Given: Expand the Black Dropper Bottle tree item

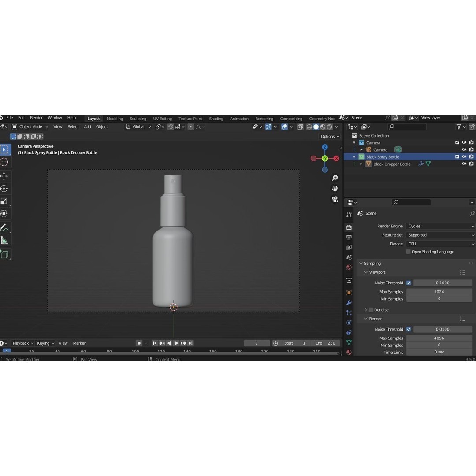Looking at the screenshot, I should coord(361,164).
